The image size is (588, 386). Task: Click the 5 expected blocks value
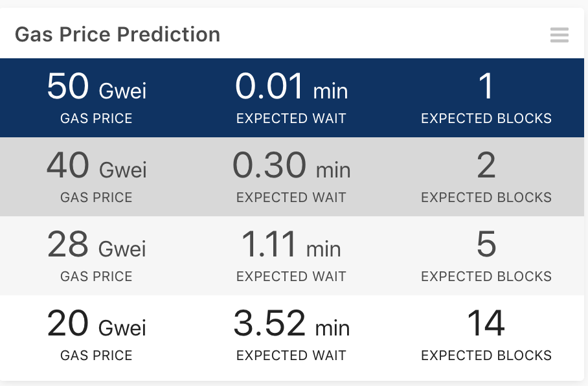click(x=486, y=245)
